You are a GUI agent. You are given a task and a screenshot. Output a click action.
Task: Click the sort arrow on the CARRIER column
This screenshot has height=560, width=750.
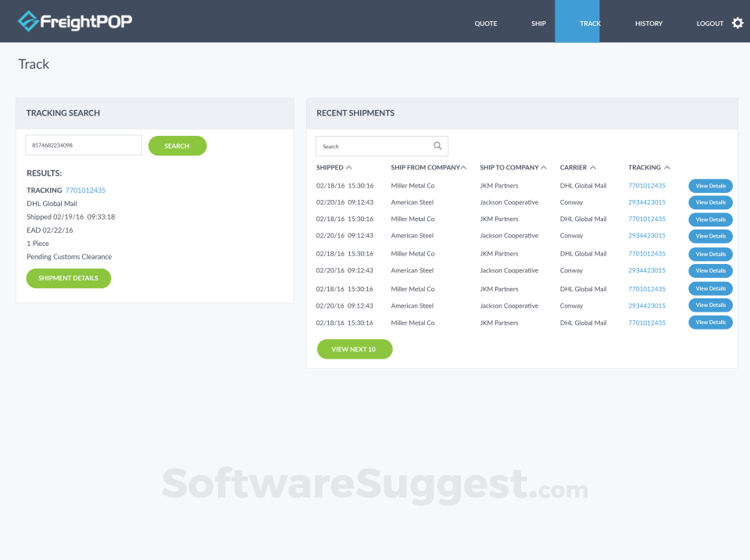pos(595,166)
